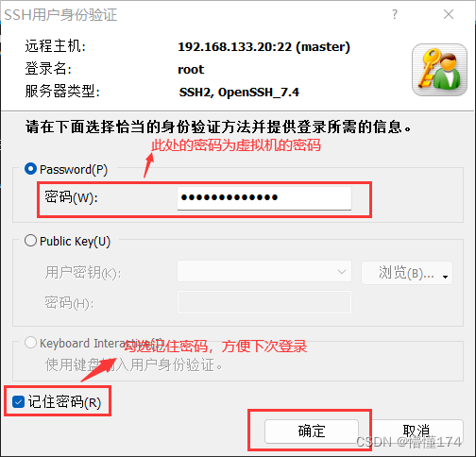Toggle the 记住密码(R) checkbox

click(x=18, y=401)
